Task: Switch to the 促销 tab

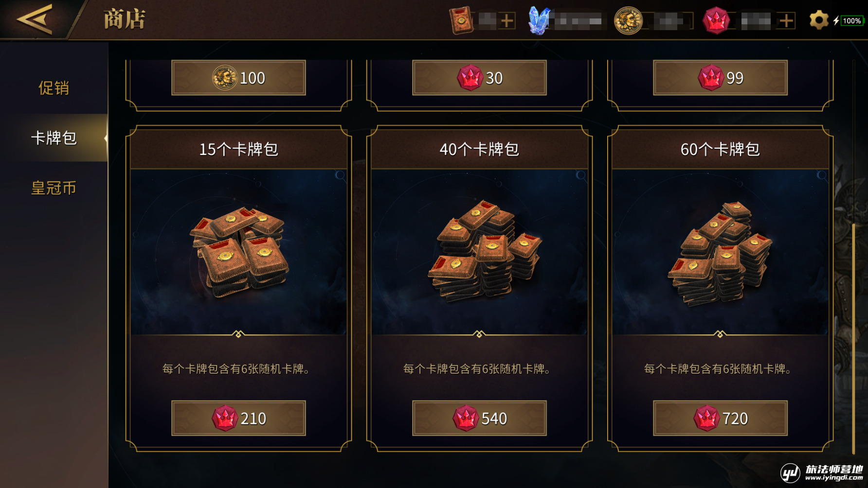Action: 54,88
